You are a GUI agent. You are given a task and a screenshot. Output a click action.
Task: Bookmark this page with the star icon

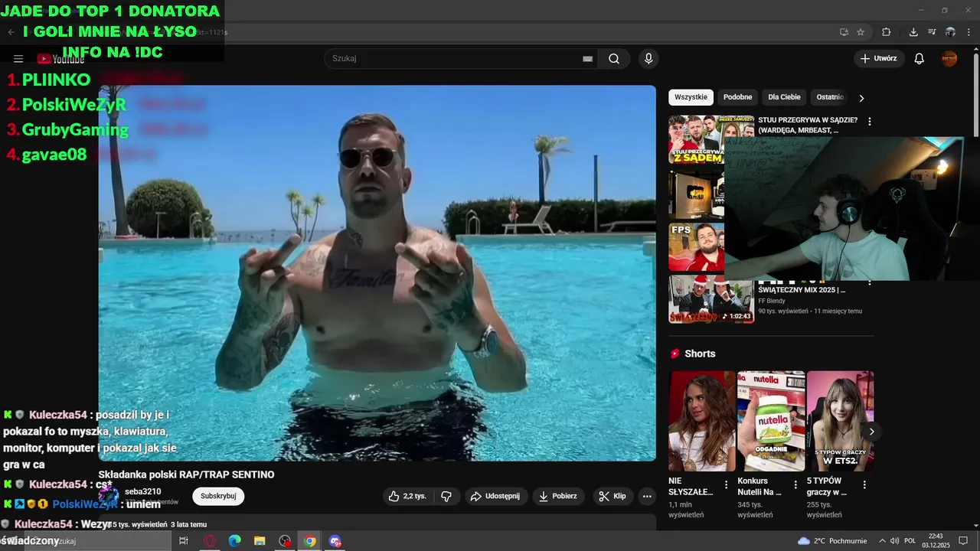pyautogui.click(x=861, y=32)
